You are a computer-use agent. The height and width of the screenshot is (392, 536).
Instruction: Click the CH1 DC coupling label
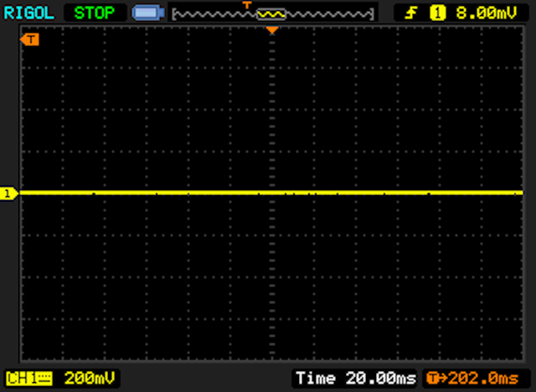(x=29, y=379)
